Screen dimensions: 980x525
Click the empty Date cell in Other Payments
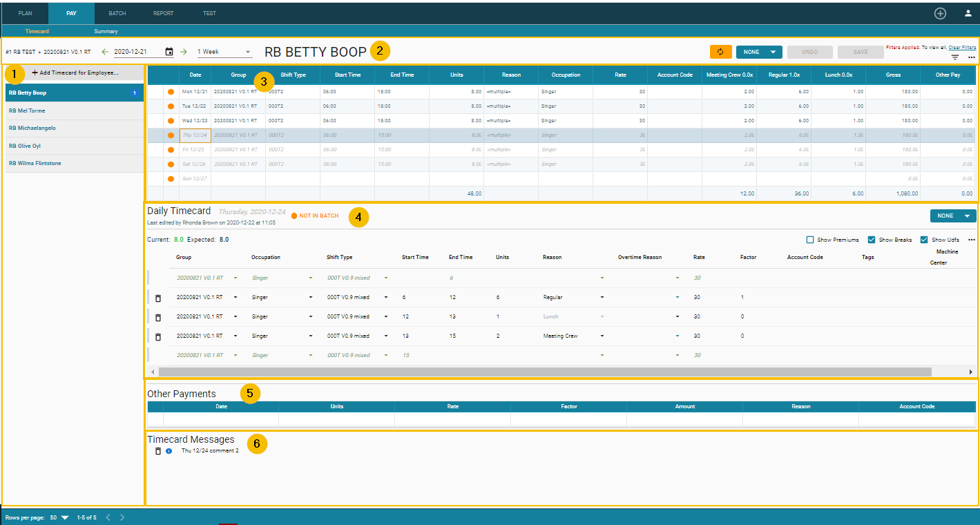point(221,420)
